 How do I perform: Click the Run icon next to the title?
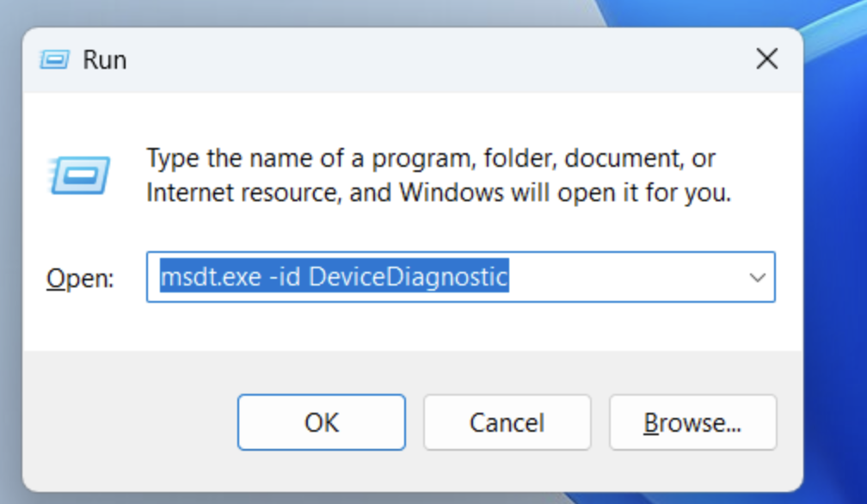(x=53, y=58)
